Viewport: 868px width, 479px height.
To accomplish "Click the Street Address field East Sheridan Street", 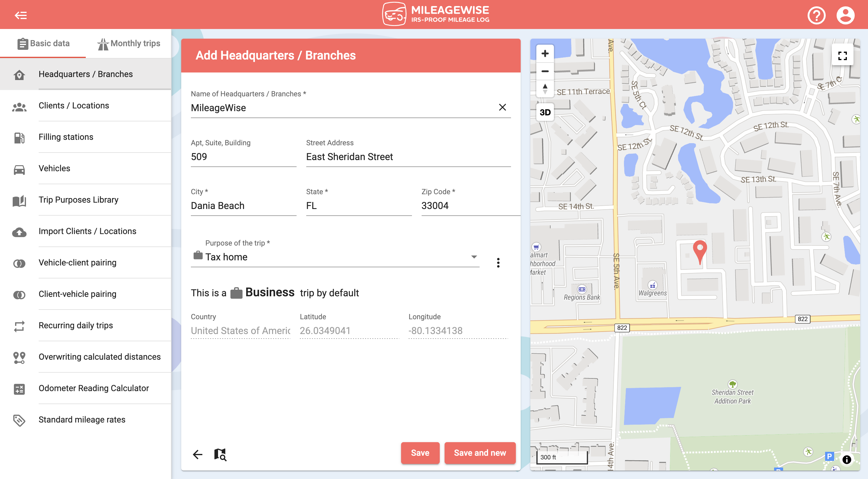I will pos(408,157).
